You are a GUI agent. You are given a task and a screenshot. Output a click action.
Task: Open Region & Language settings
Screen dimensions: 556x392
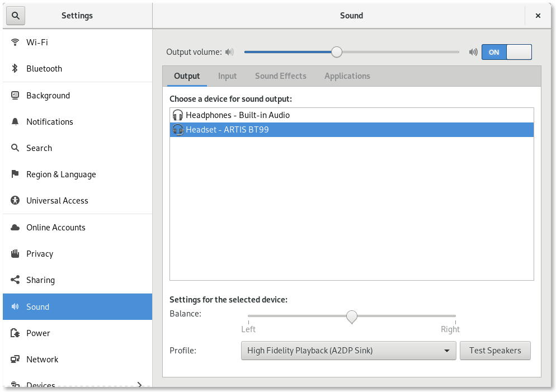(x=61, y=174)
